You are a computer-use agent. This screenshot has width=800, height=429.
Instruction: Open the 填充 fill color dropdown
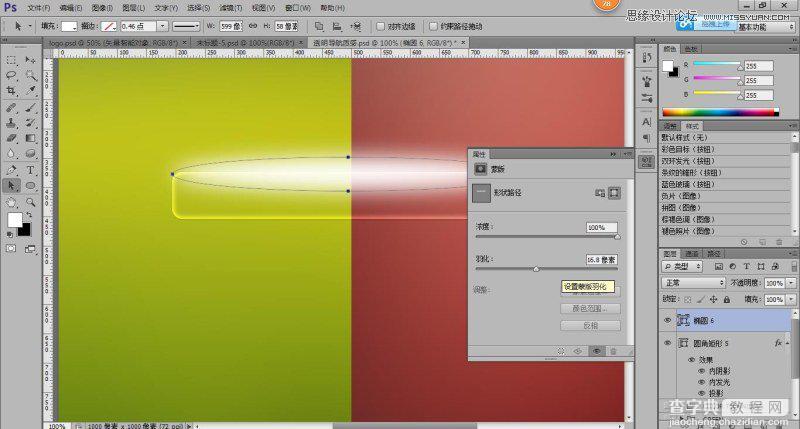69,26
